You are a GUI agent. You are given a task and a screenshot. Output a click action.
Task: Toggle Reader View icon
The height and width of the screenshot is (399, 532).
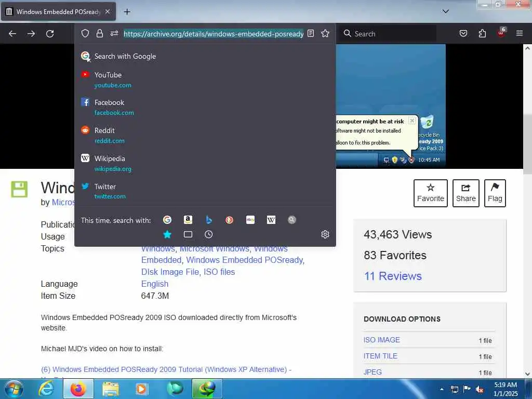pos(311,33)
